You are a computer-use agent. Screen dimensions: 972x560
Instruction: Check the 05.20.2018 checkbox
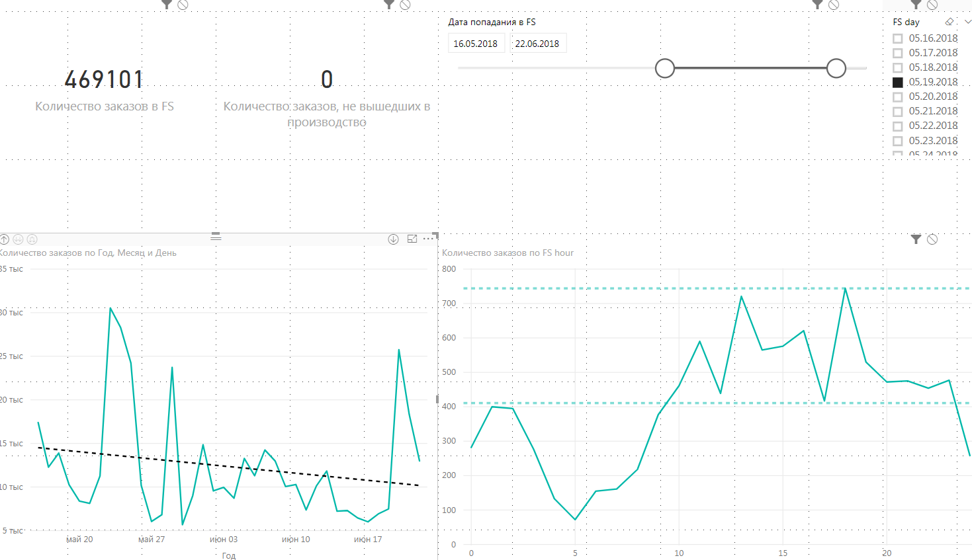(898, 97)
